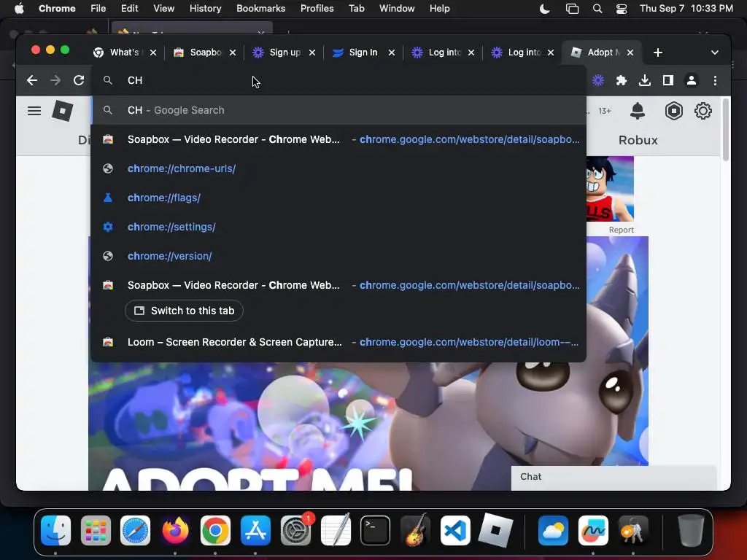The height and width of the screenshot is (560, 747).
Task: Open the File menu
Action: pos(98,8)
